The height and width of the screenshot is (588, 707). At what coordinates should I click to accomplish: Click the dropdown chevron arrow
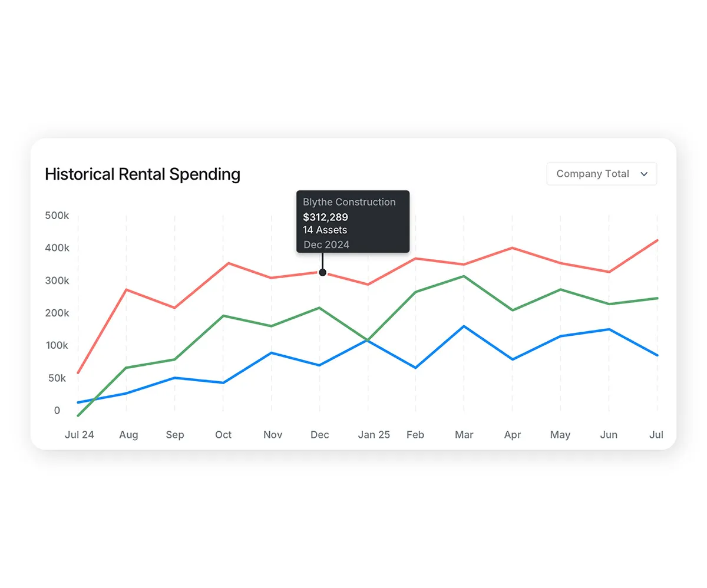pos(644,174)
